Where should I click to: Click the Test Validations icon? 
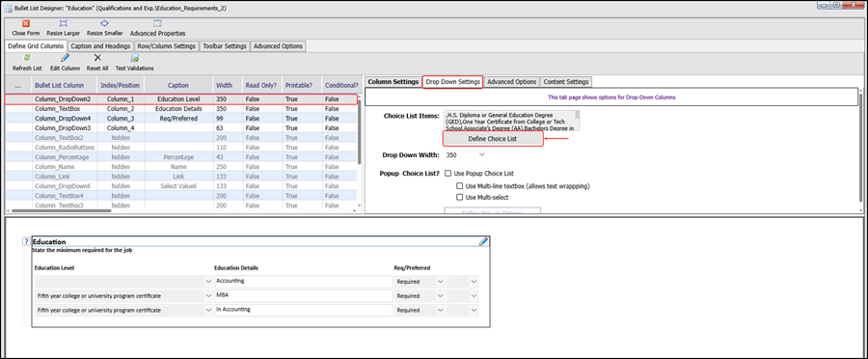[x=134, y=58]
